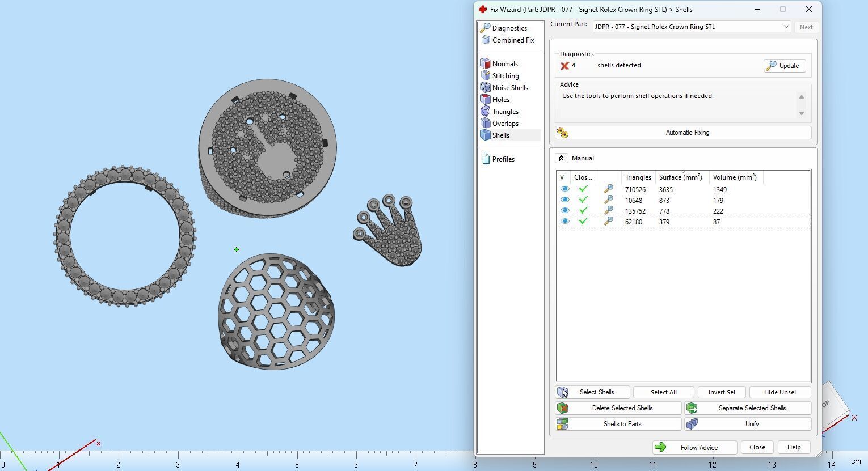Toggle visibility of shell with 62180 triangles

[x=564, y=222]
